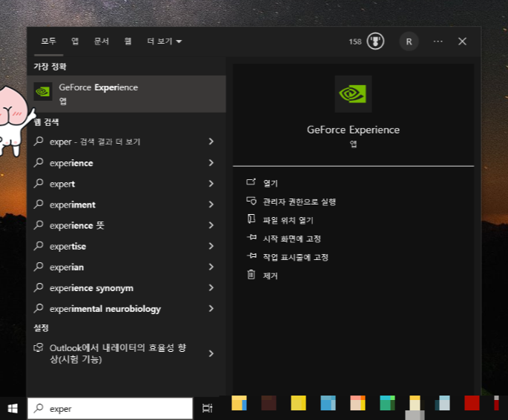Open Task View on the taskbar
508x420 pixels.
pyautogui.click(x=208, y=408)
